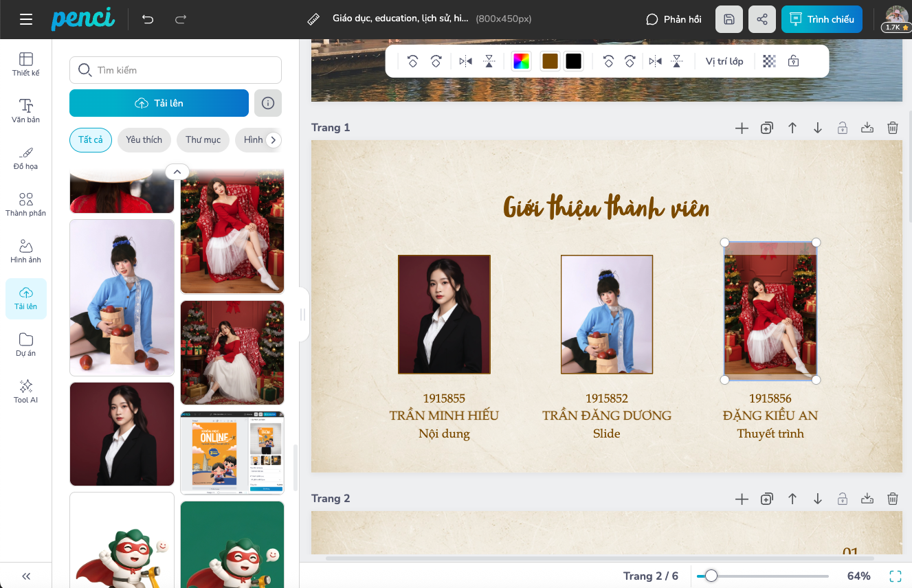Click the ruler icon beside design title
Image resolution: width=912 pixels, height=588 pixels.
click(x=314, y=19)
